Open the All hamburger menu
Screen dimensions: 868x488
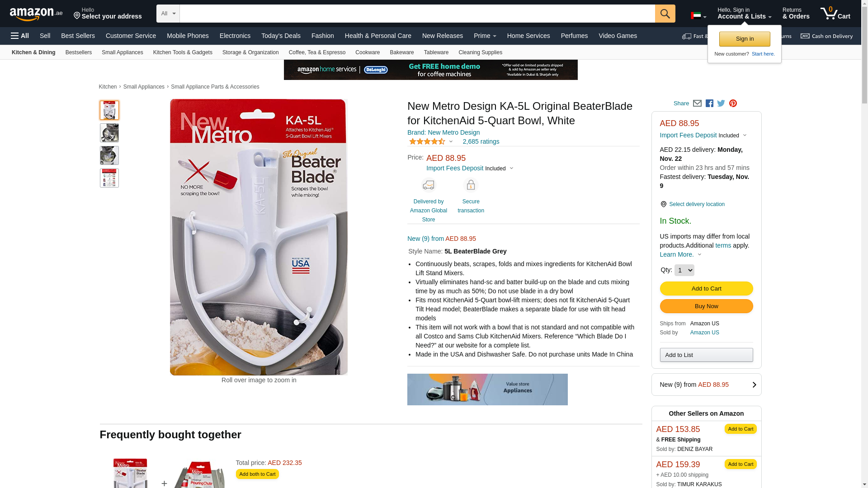(20, 36)
